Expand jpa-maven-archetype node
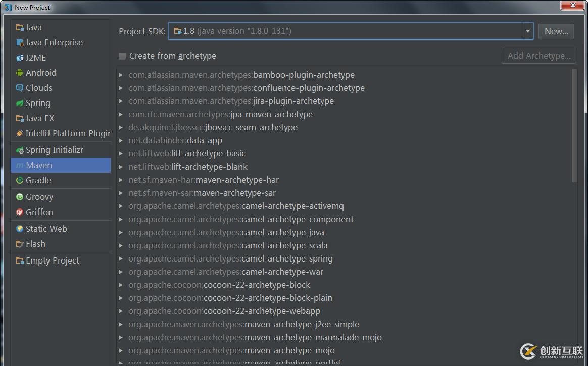Screen dimensions: 588x366 click(x=120, y=114)
